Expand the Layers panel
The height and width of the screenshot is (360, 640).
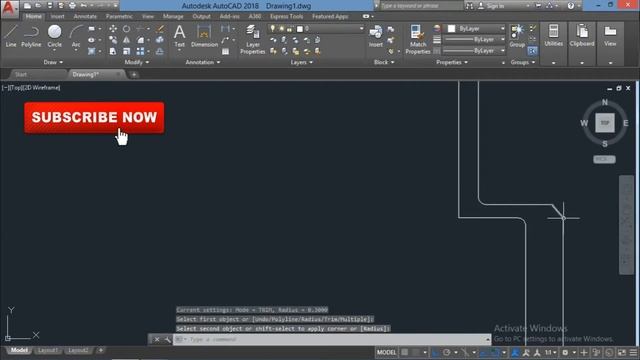pyautogui.click(x=302, y=62)
